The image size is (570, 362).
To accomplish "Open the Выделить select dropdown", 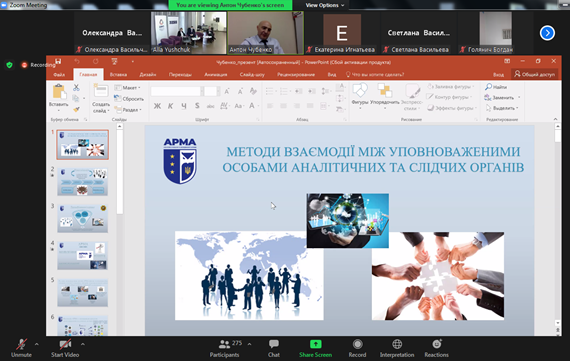I will click(502, 108).
